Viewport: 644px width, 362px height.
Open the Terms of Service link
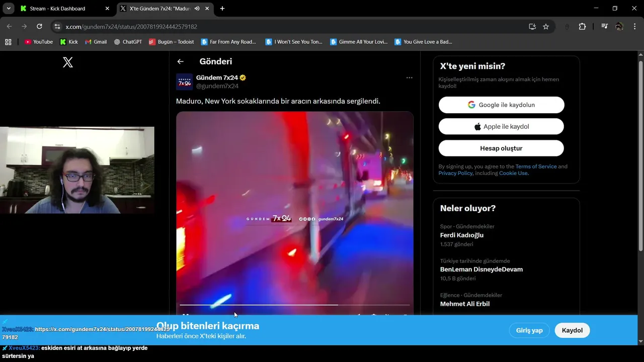click(x=536, y=166)
